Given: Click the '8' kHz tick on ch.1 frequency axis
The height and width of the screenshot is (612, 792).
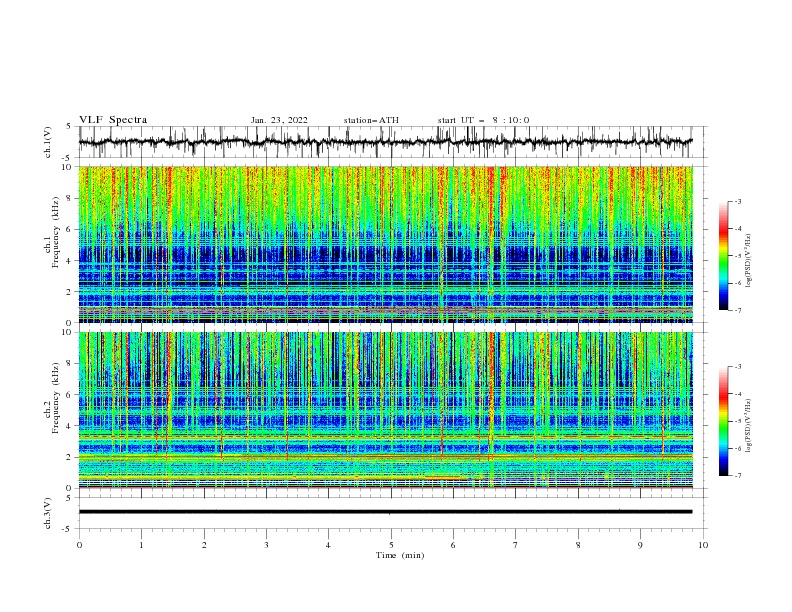Looking at the screenshot, I should click(70, 198).
